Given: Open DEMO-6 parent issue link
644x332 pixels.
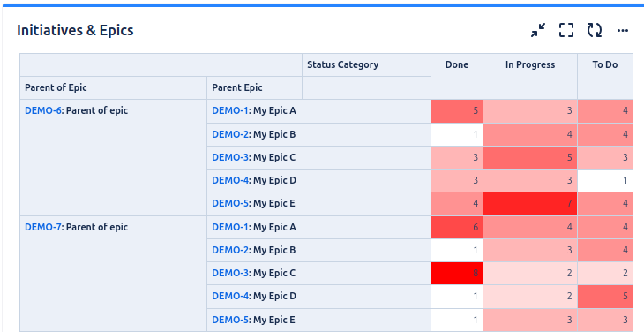Looking at the screenshot, I should click(x=42, y=110).
